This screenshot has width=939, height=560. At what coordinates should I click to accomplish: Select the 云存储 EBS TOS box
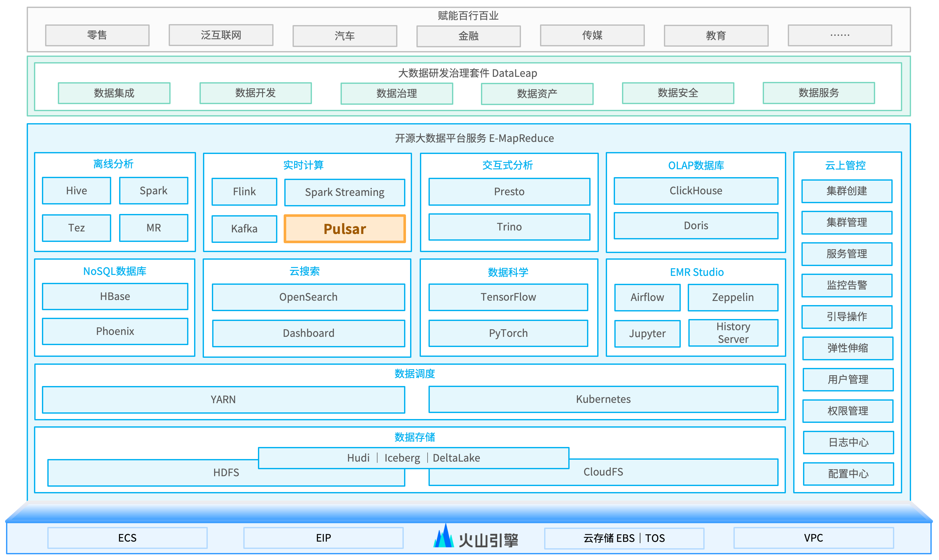point(624,538)
